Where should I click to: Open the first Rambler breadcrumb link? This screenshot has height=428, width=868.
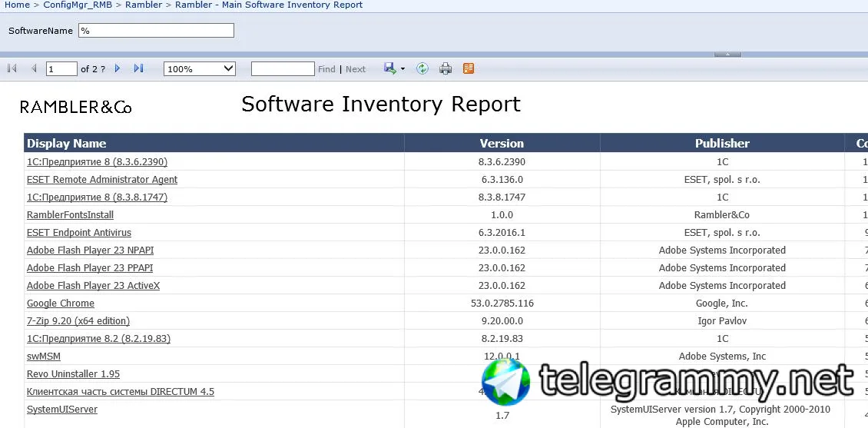click(x=144, y=5)
